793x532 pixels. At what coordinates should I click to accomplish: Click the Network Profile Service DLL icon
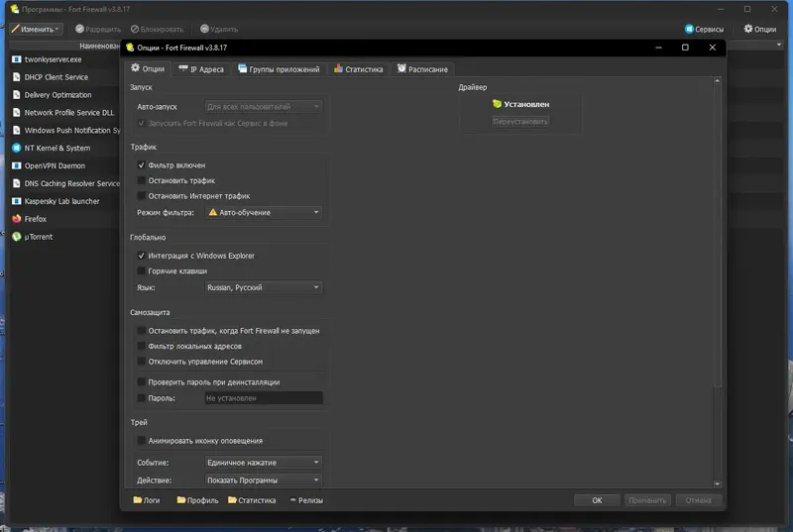(16, 112)
